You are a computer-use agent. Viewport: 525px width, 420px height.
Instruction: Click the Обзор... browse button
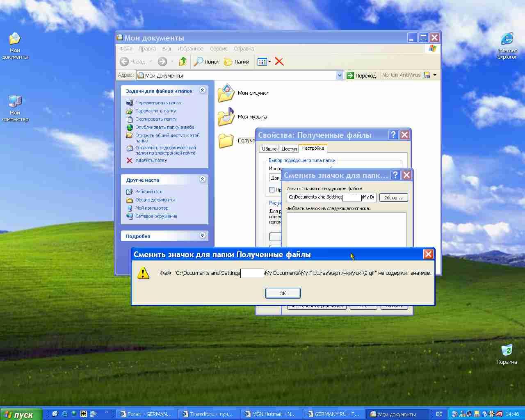[x=393, y=198]
